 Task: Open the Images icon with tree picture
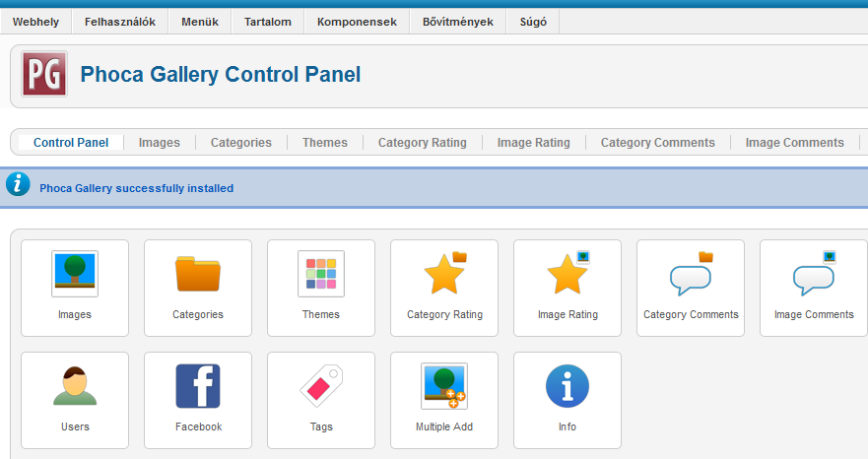[x=75, y=274]
